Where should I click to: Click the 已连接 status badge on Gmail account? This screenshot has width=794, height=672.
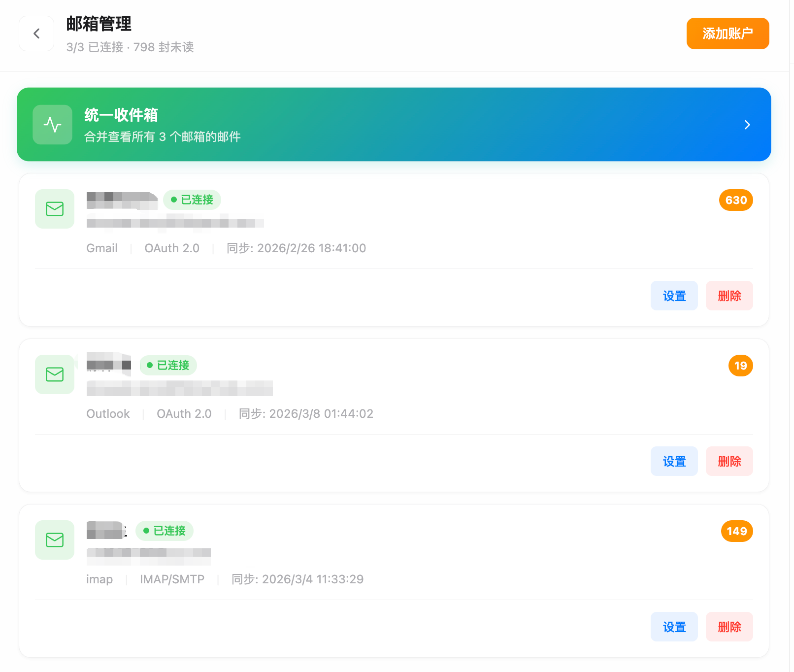192,200
